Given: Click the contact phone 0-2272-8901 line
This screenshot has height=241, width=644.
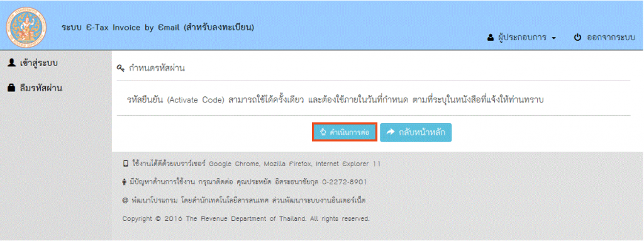Looking at the screenshot, I should tap(248, 182).
